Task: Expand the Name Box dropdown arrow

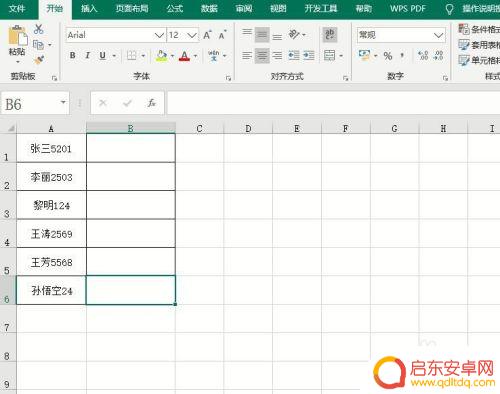Action: [x=63, y=102]
